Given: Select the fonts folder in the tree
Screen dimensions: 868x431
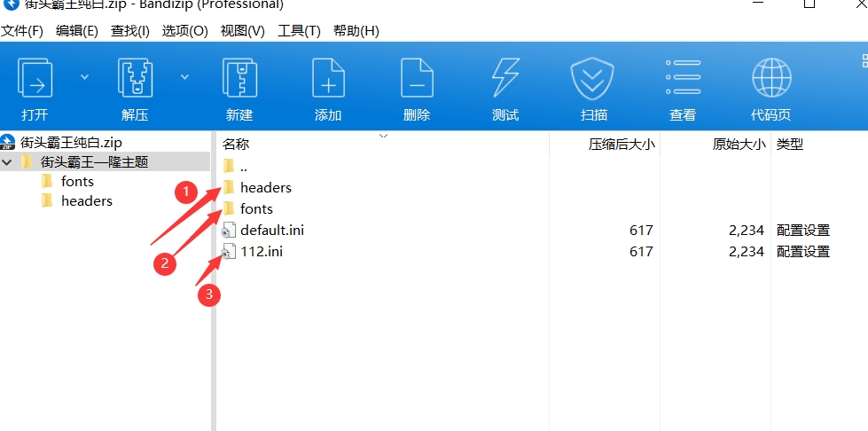Looking at the screenshot, I should 77,181.
